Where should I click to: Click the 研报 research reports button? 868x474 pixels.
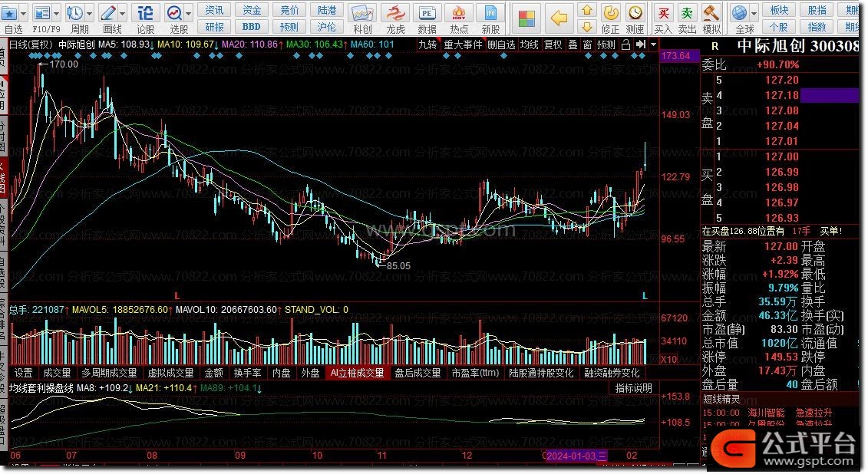coord(214,27)
